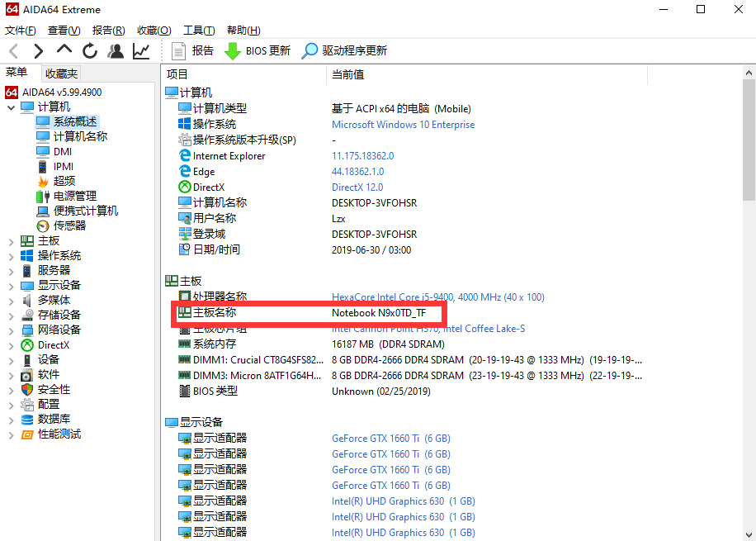Click the 存储设备 drive icon in the sidebar
This screenshot has width=756, height=541.
[x=27, y=316]
